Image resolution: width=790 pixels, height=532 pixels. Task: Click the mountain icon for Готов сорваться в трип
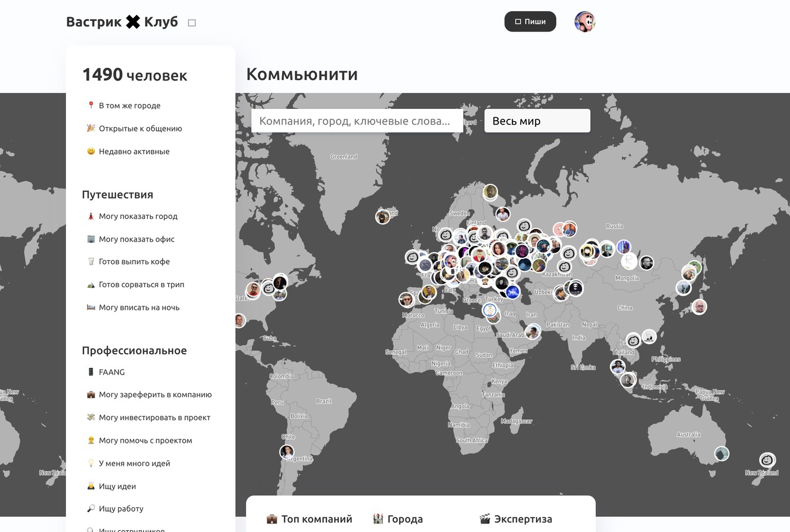(x=91, y=285)
